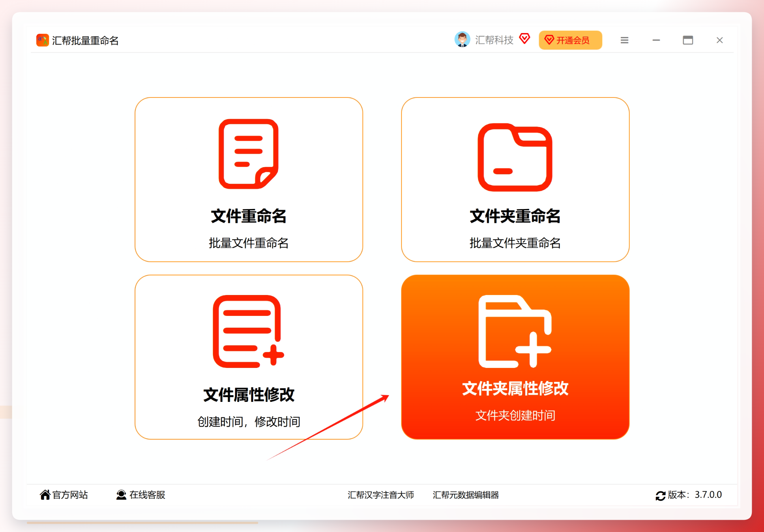Click the version 3.7.0.0 text
Viewport: 764px width, 532px height.
click(x=695, y=495)
